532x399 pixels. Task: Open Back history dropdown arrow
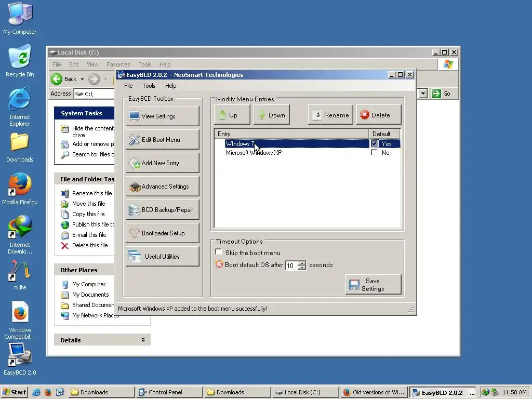(x=82, y=79)
